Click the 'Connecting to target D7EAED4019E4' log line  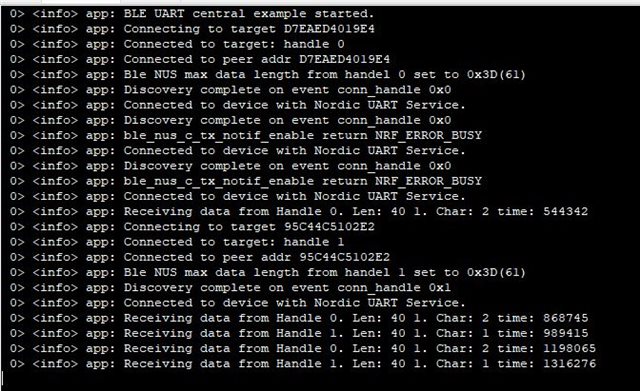tap(192, 29)
